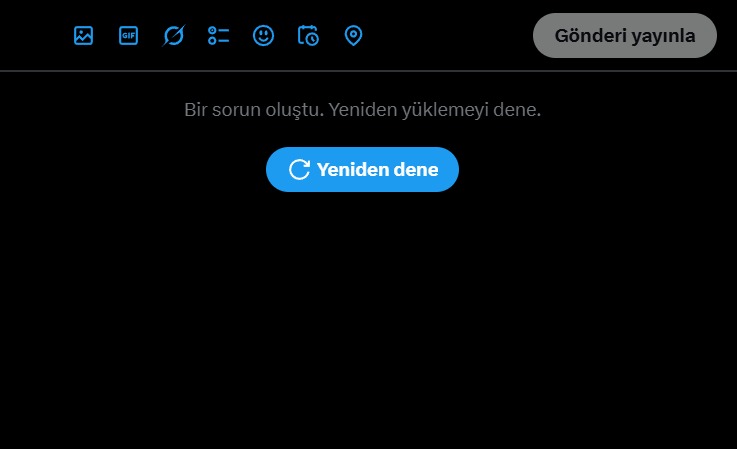
Task: Add a poll with the poll icon
Action: tap(219, 36)
